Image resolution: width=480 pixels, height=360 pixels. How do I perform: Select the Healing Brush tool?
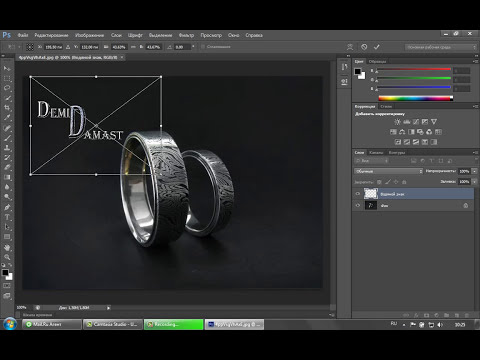(x=7, y=128)
